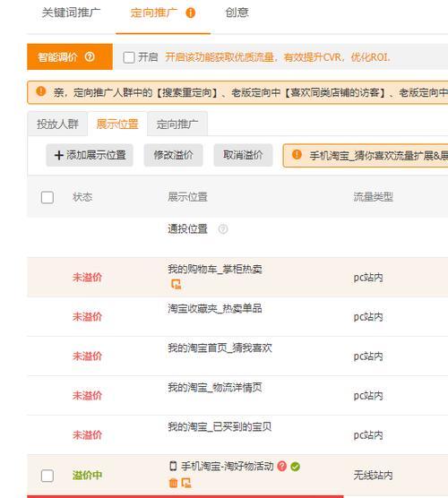Viewport: 448px width, 498px height.
Task: Switch to the 定向推广 top tab
Action: click(154, 13)
